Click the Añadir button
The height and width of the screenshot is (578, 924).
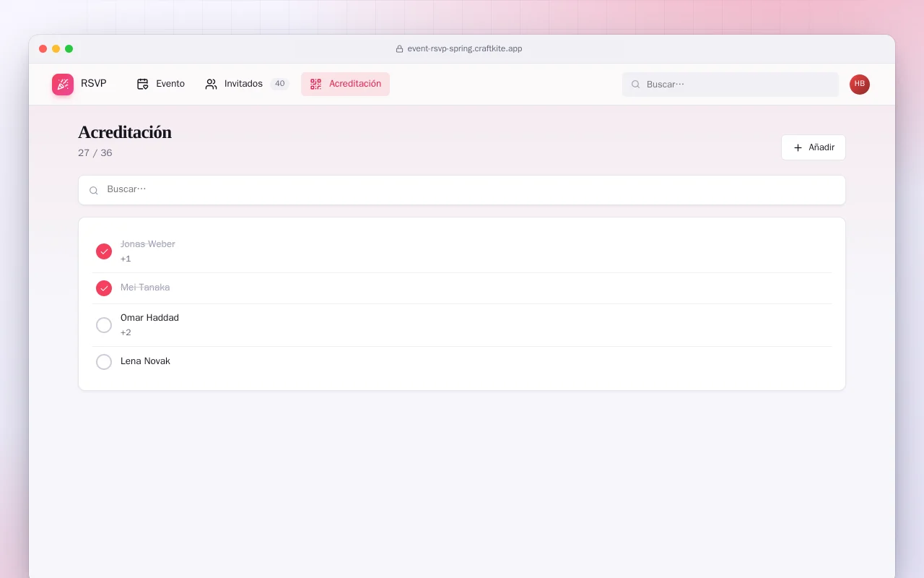click(814, 147)
